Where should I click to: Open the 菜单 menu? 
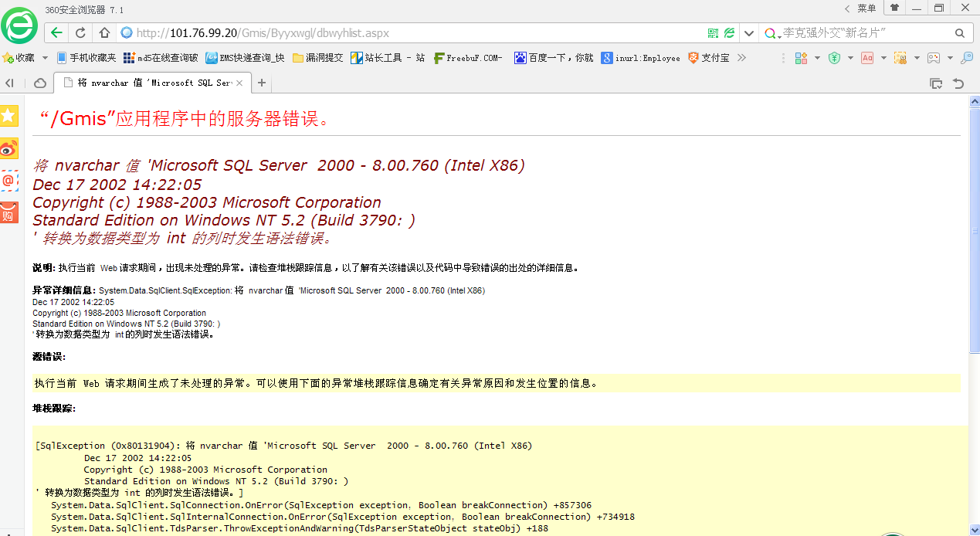[x=866, y=8]
